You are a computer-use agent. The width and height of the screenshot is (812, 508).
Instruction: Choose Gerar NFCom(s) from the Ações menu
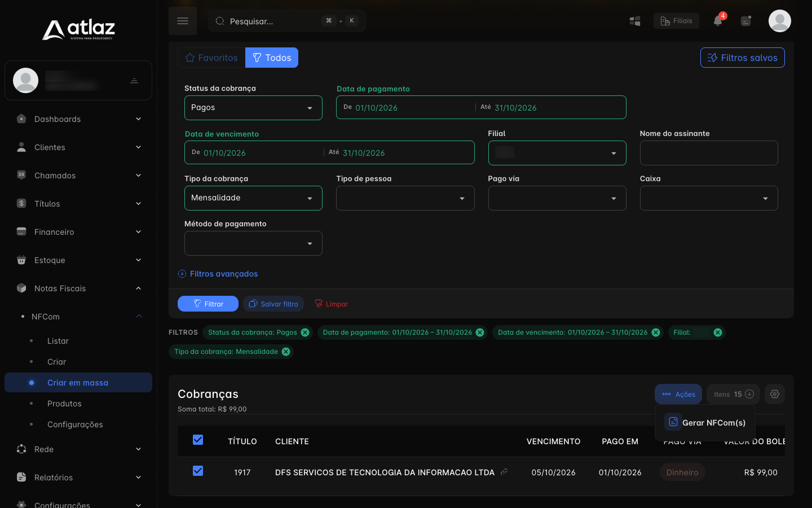[705, 422]
